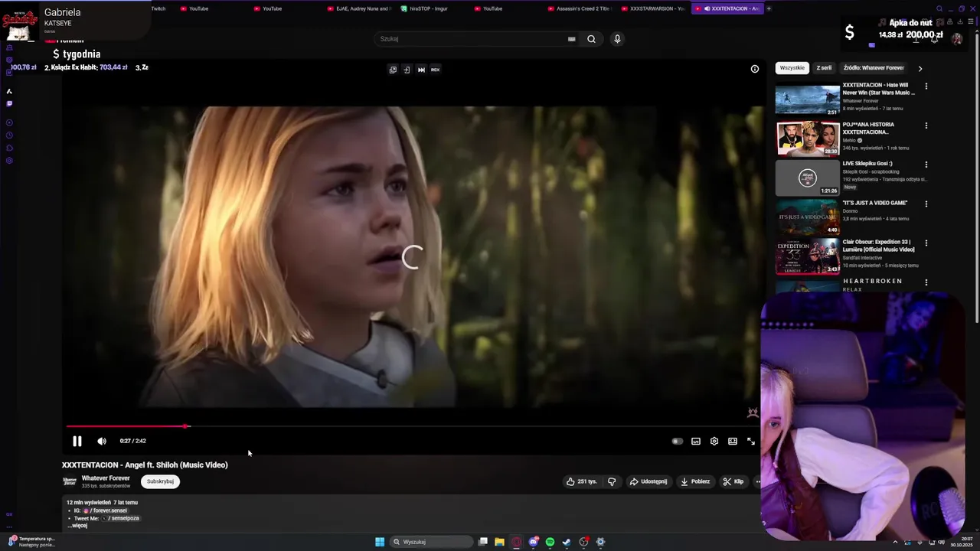
Task: Open Opera GX from the taskbar
Action: [x=517, y=542]
